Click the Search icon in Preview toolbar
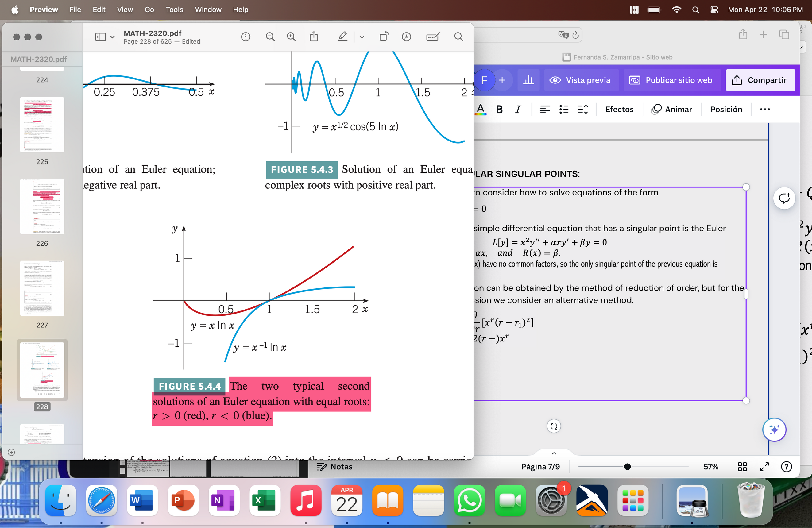Screen dimensions: 812x528 click(x=458, y=37)
